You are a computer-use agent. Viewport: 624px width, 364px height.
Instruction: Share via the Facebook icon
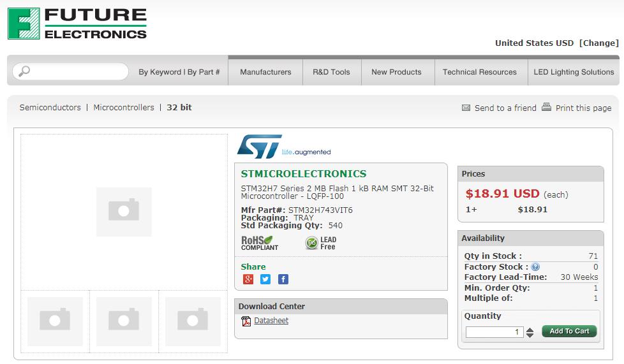tap(283, 279)
